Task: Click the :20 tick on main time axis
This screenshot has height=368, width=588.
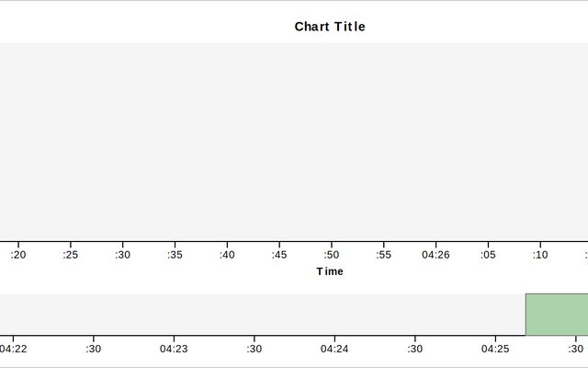Action: tap(18, 255)
